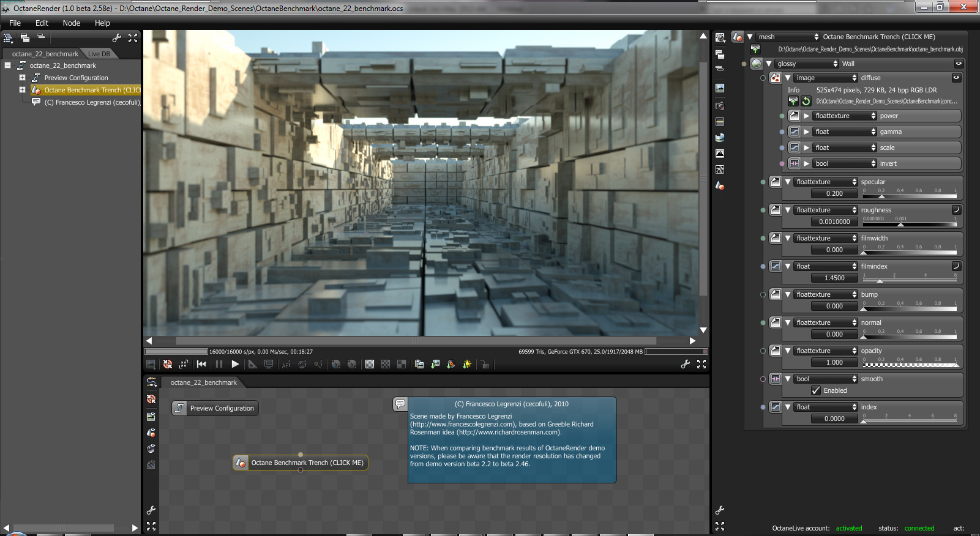
Task: Click the copy render to clipboard icon
Action: pyautogui.click(x=419, y=364)
